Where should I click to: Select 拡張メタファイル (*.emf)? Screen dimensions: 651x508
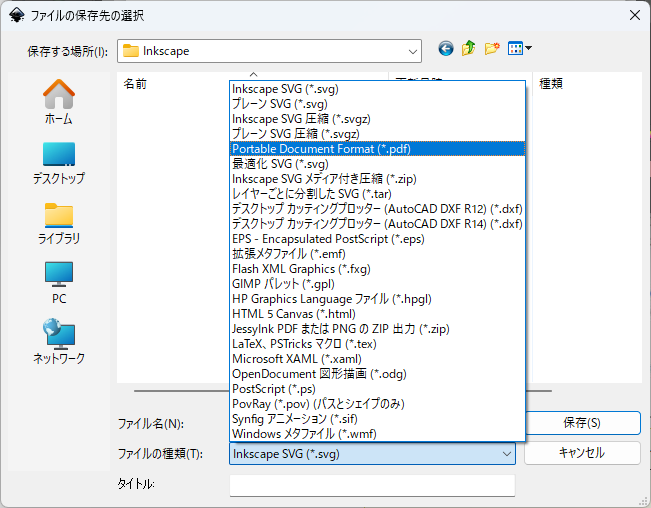coord(377,254)
